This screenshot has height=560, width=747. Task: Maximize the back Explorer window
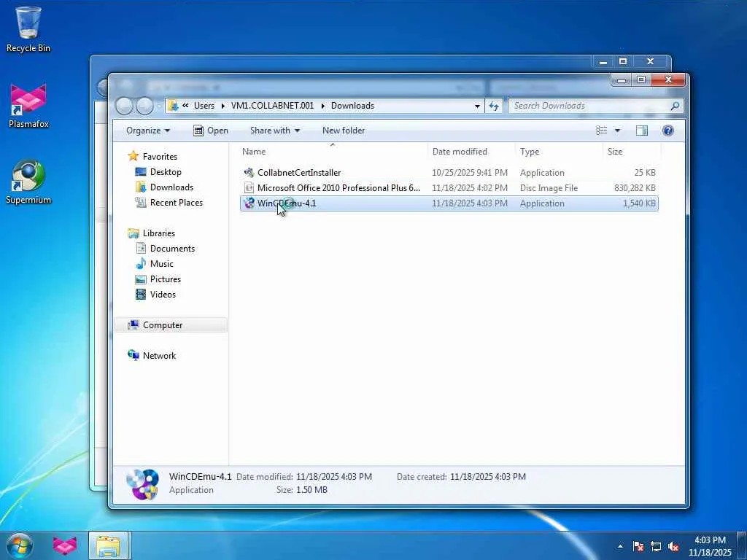point(623,61)
